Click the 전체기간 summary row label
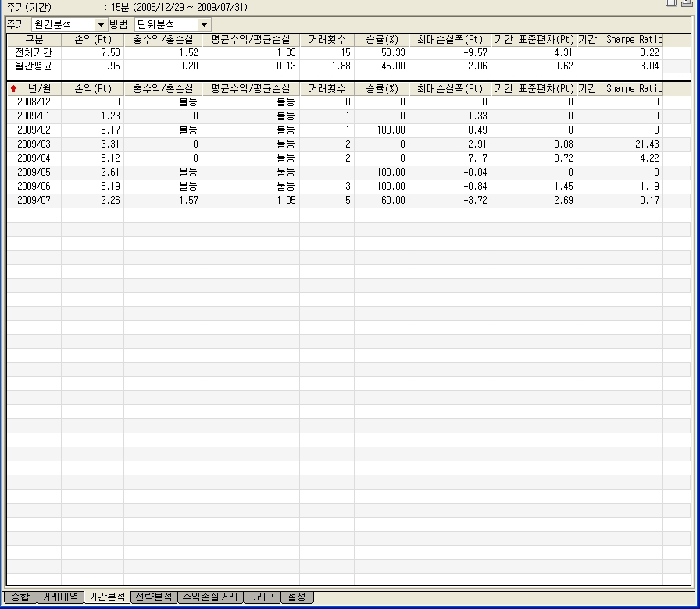 (34, 52)
